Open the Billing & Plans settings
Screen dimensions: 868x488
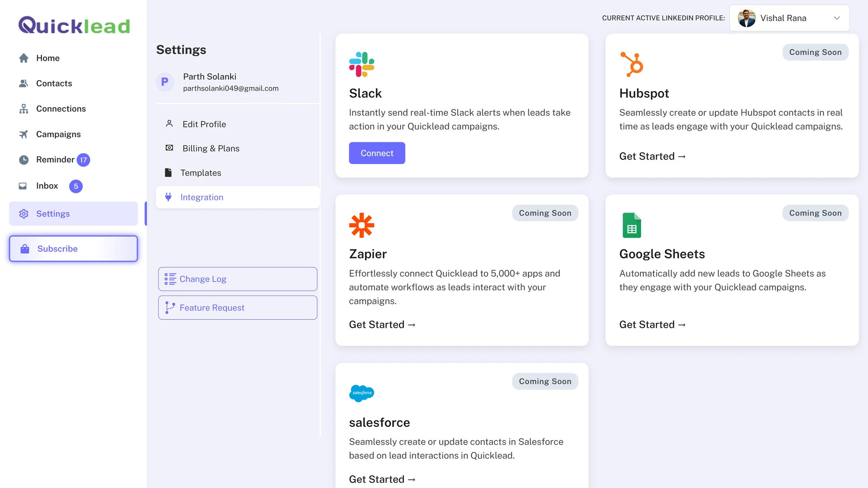click(x=210, y=148)
